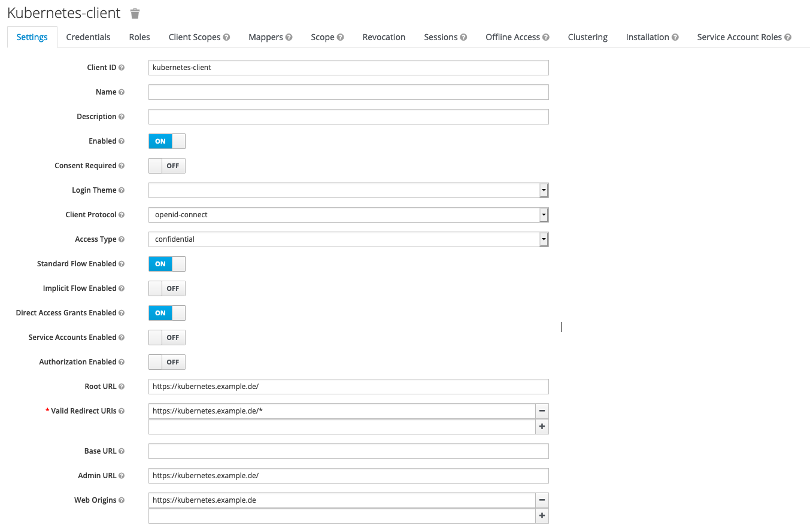Open the Scope tab
The width and height of the screenshot is (810, 532).
click(x=327, y=37)
